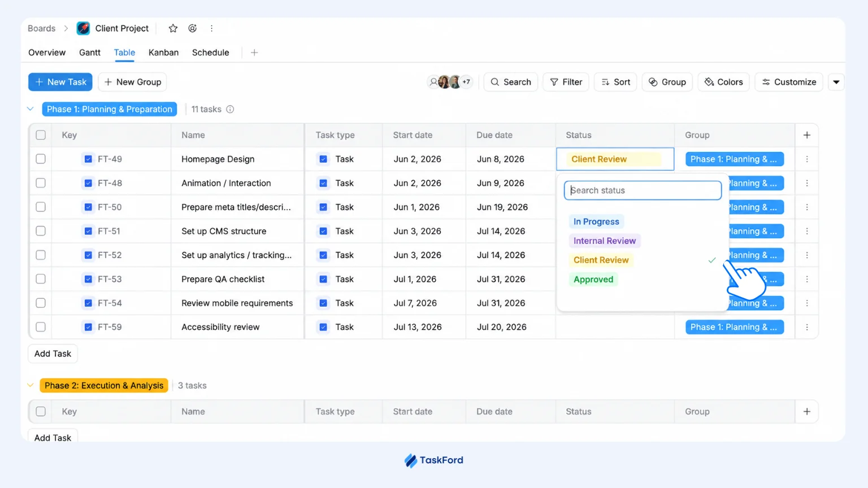This screenshot has height=488, width=868.
Task: Go to Boards in the breadcrumb
Action: [41, 28]
